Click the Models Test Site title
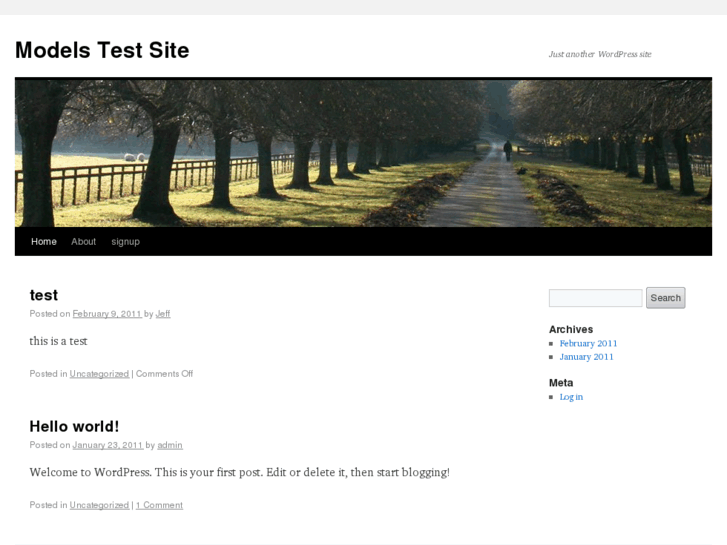727x545 pixels. pyautogui.click(x=102, y=50)
